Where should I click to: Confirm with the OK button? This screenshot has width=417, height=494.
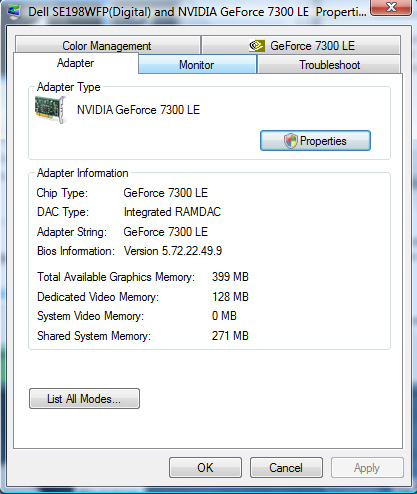coord(205,467)
